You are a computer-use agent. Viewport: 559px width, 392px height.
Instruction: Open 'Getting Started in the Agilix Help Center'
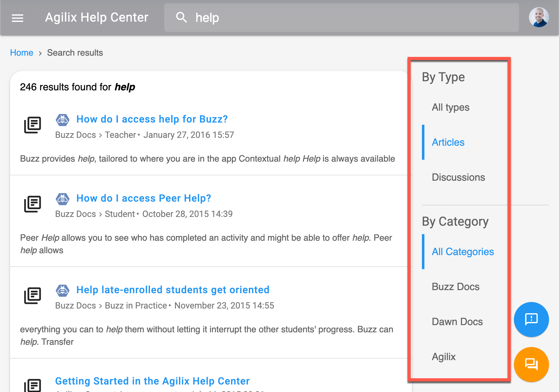(152, 381)
